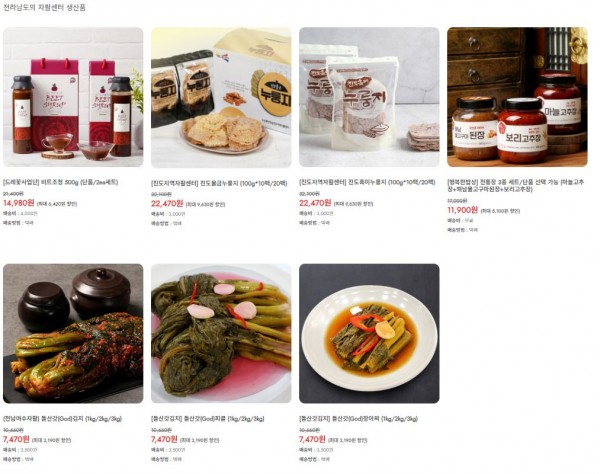The width and height of the screenshot is (600, 474).
Task: Click the 22,470원 price under 울금누룽지
Action: click(167, 204)
